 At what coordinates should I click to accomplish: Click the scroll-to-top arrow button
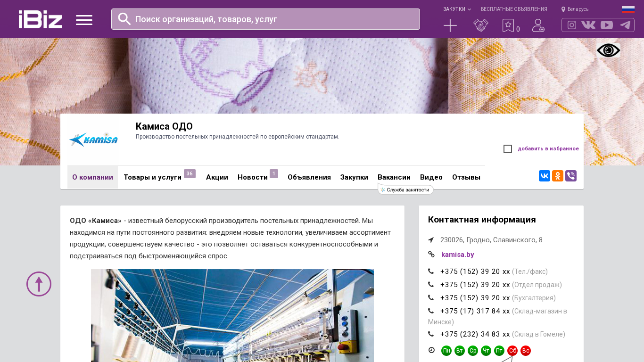pos(39,284)
